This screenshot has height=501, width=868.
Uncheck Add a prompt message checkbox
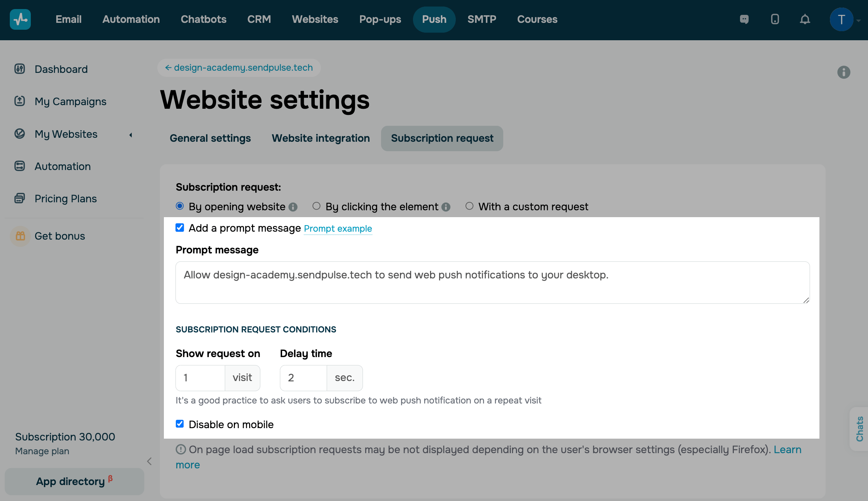[x=180, y=228]
